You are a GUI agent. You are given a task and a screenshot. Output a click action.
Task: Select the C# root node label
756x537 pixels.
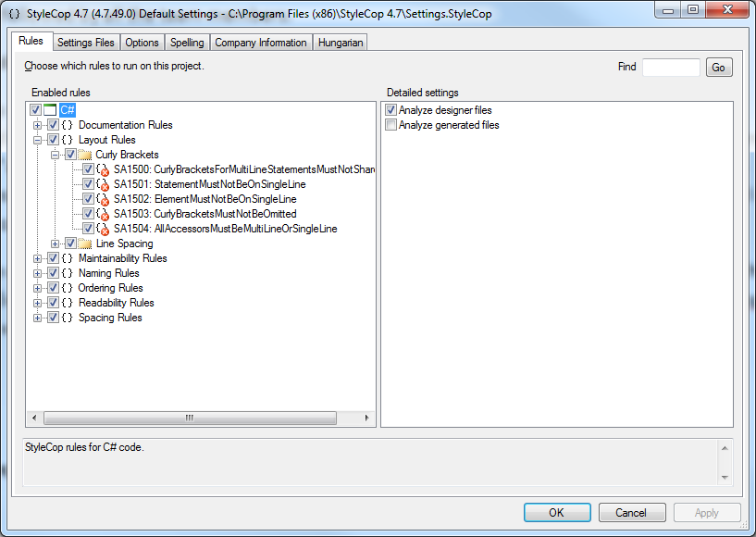coord(68,110)
